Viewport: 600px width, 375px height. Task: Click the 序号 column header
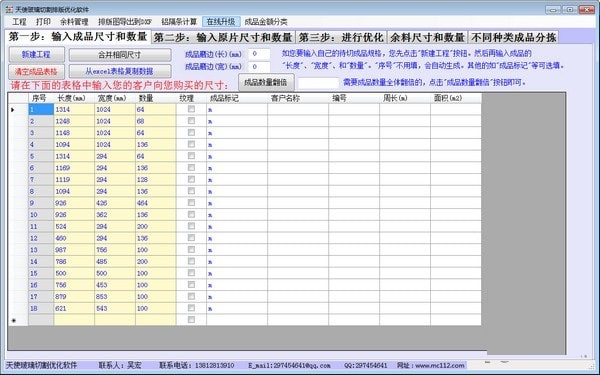(41, 98)
